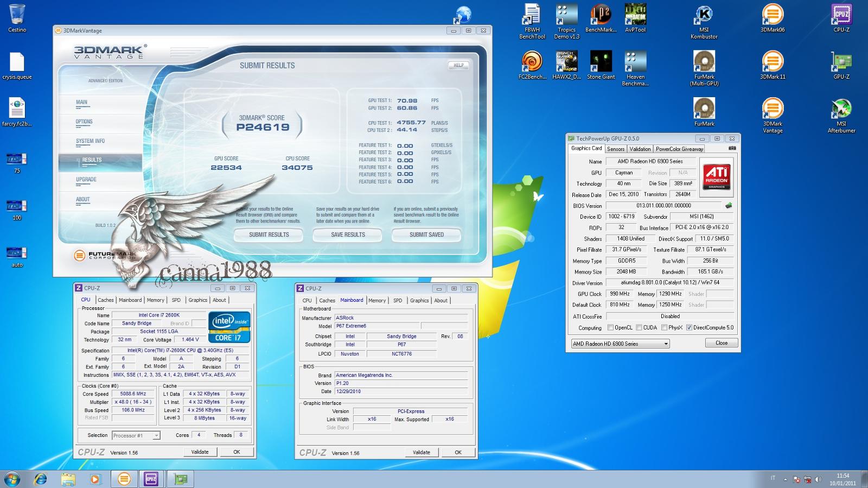Viewport: 868px width, 488px height.
Task: Click the Close button in GPU-Z
Action: coord(722,343)
